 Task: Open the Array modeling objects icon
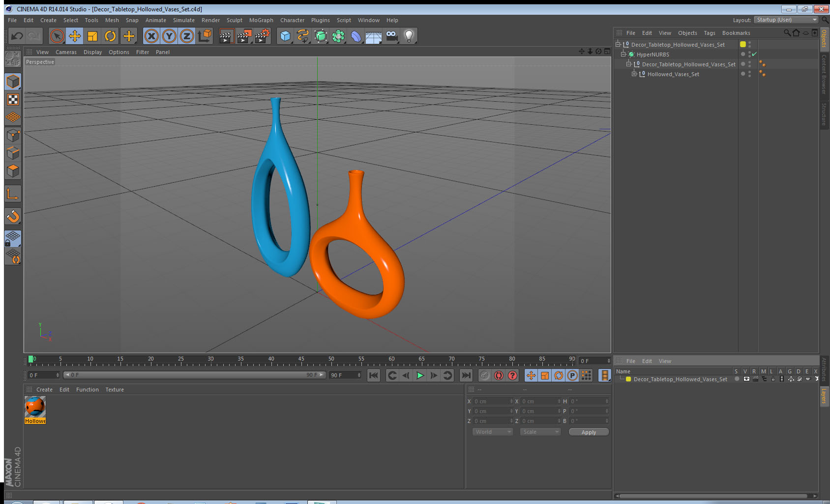pyautogui.click(x=338, y=36)
